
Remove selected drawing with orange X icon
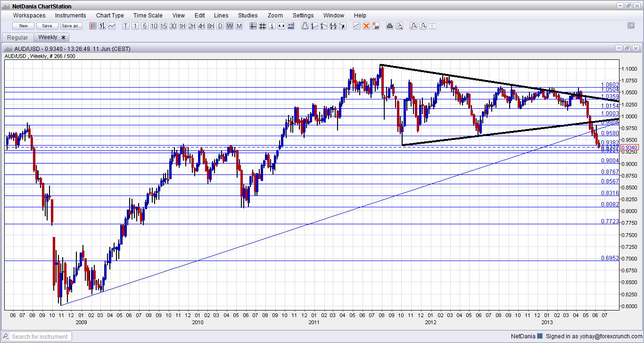pyautogui.click(x=366, y=26)
